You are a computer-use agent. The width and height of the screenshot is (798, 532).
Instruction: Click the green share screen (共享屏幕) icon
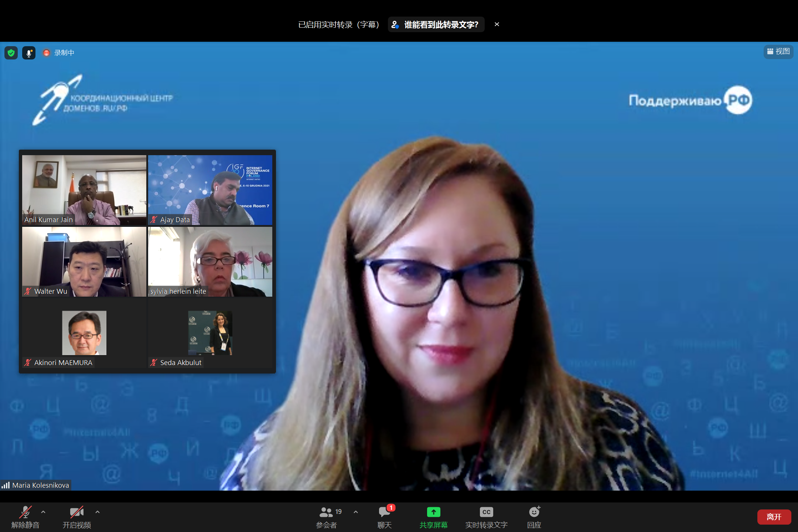coord(433,512)
